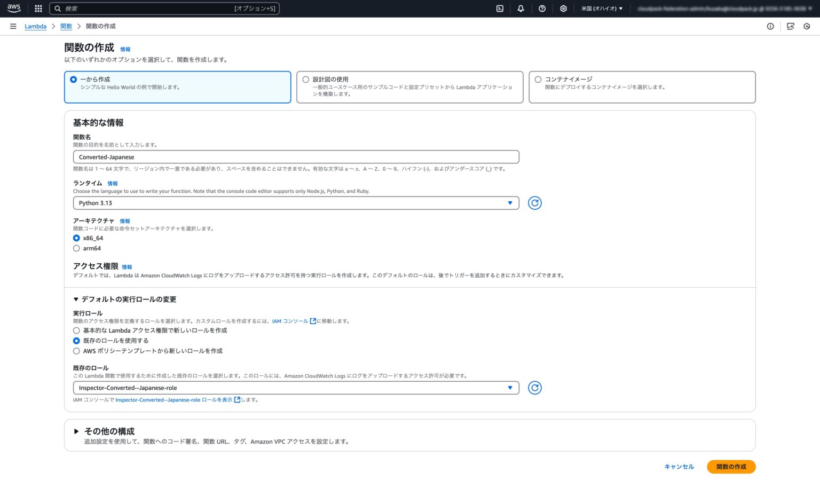This screenshot has height=504, width=820.
Task: Click the 関数の作成 button
Action: (731, 467)
